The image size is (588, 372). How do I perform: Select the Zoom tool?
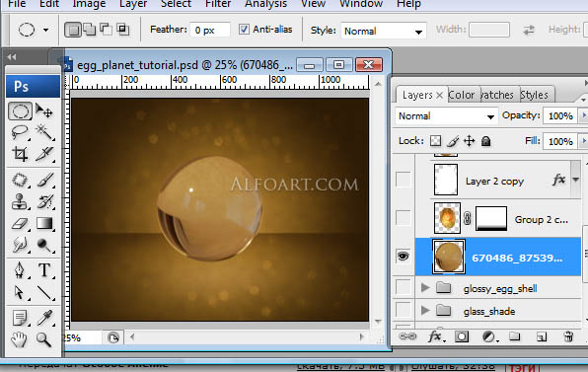tap(44, 339)
